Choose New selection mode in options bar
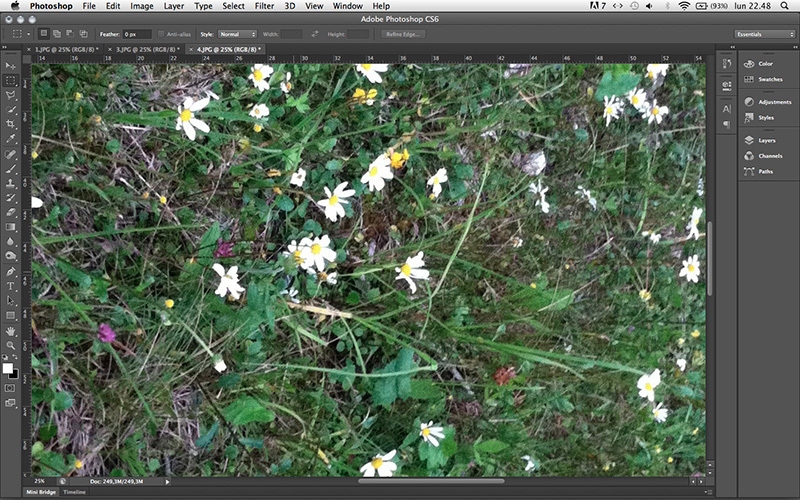 coord(44,34)
